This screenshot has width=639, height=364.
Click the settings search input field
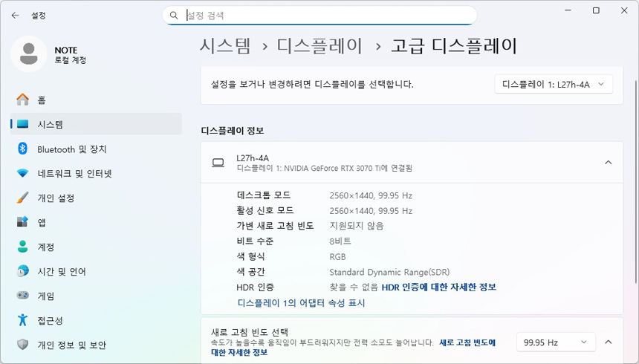click(x=319, y=15)
